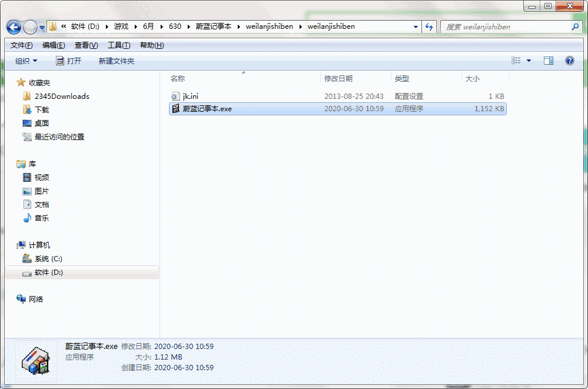Click the forward navigation arrow
Image resolution: width=588 pixels, height=389 pixels.
(29, 27)
